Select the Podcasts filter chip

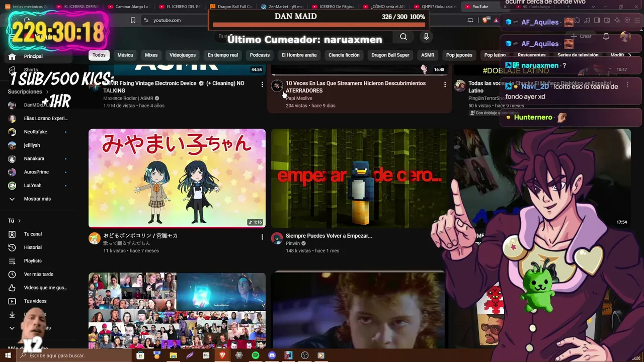point(260,55)
